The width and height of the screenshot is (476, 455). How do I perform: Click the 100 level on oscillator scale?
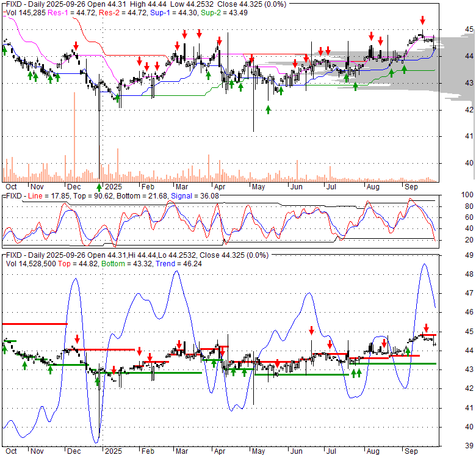(467, 195)
